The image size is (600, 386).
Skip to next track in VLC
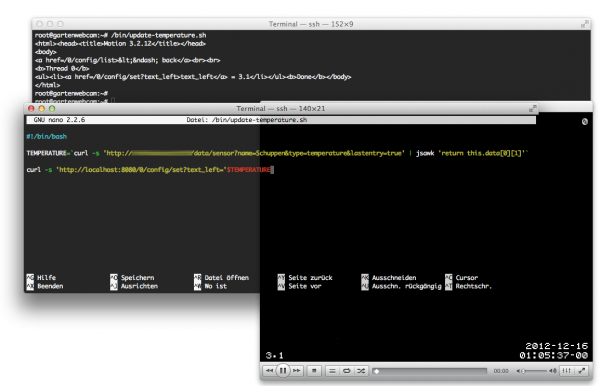click(x=297, y=371)
